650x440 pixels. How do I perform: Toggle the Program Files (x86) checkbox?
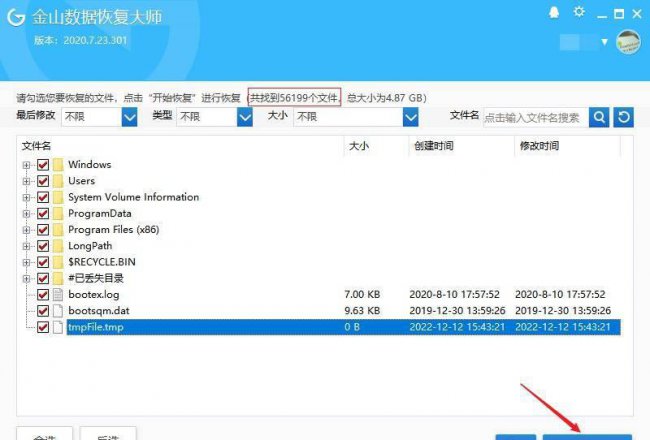[43, 230]
